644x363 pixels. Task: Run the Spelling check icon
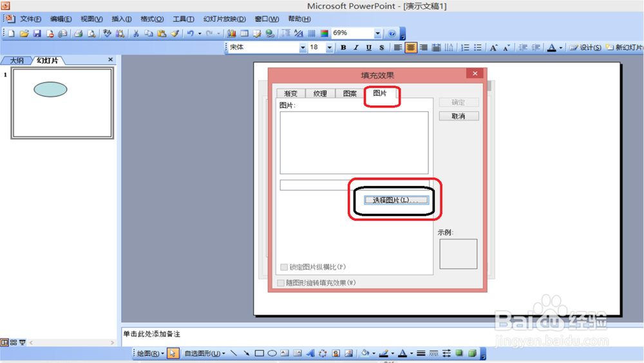tap(107, 33)
